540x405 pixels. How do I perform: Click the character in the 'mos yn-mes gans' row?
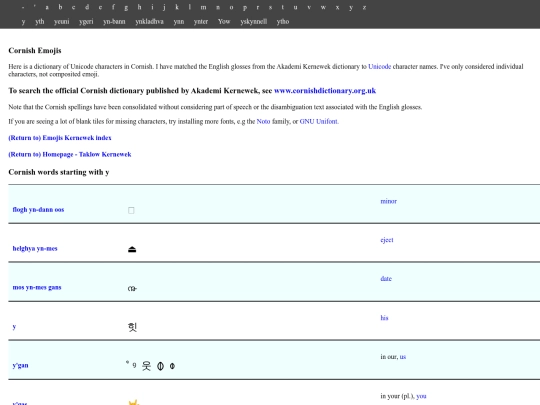click(x=132, y=288)
